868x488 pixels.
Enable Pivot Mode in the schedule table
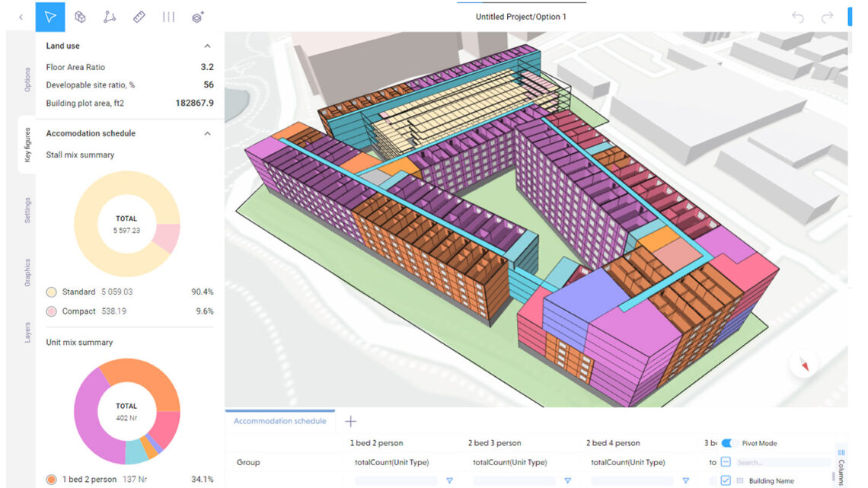coord(729,442)
